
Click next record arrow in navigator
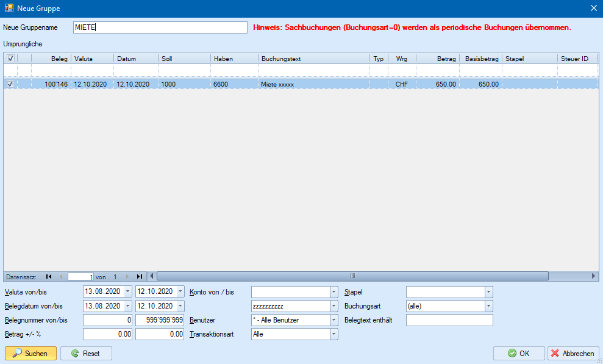pyautogui.click(x=127, y=276)
